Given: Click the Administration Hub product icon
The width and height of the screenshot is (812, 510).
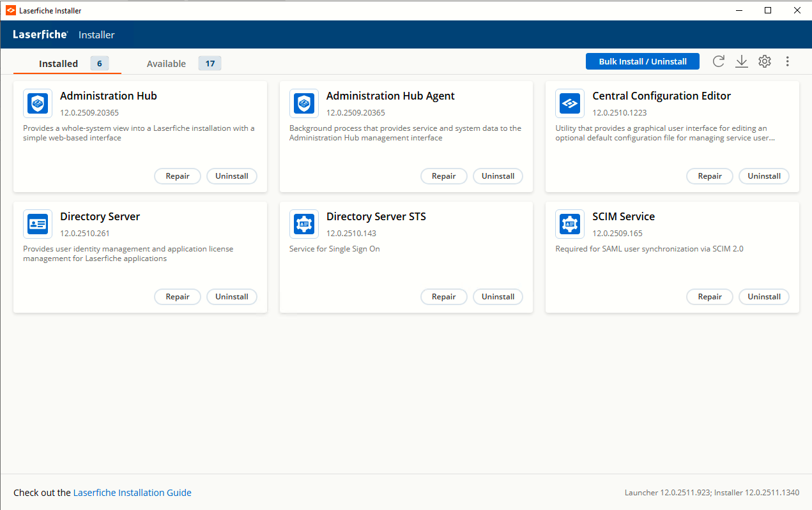Looking at the screenshot, I should coord(38,103).
